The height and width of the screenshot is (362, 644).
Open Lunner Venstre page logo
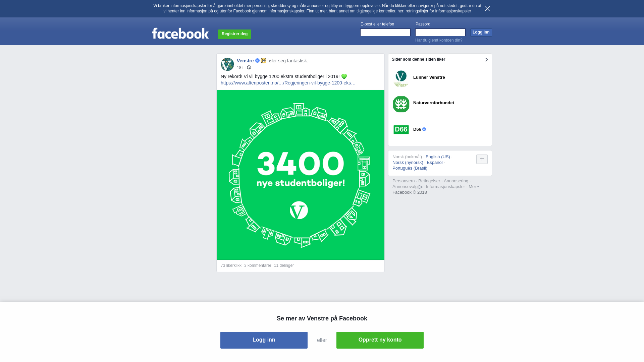tap(401, 79)
